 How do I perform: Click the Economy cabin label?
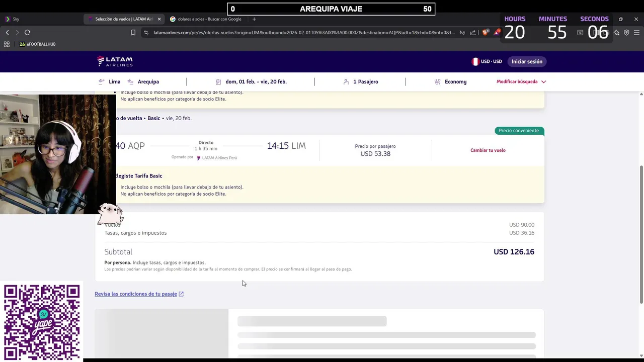[x=456, y=81]
